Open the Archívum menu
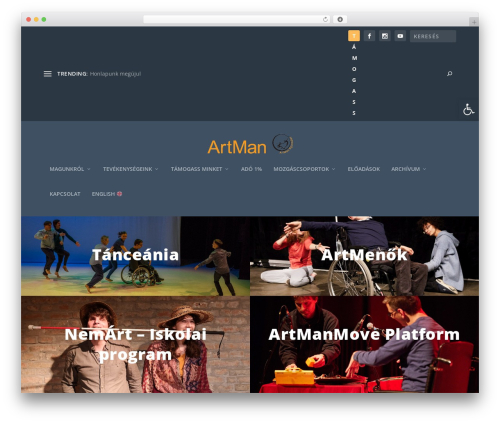Viewport: 500px width, 423px height. [x=405, y=169]
